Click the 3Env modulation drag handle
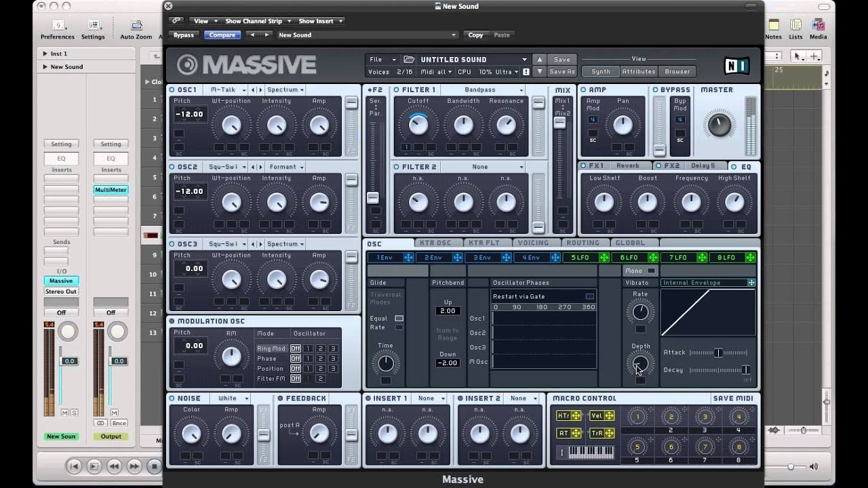Screen dimensions: 868x488 [506, 258]
